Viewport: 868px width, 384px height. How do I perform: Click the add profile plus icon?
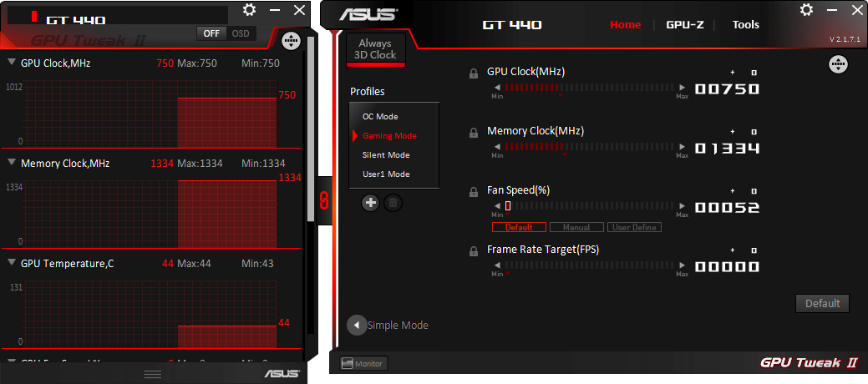(371, 202)
